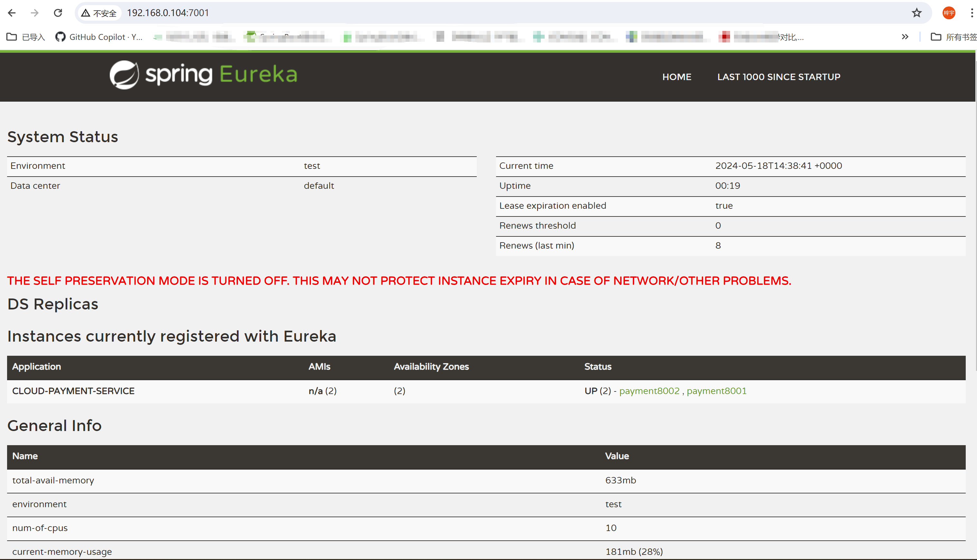Click the Spring Eureka logo

(x=203, y=75)
